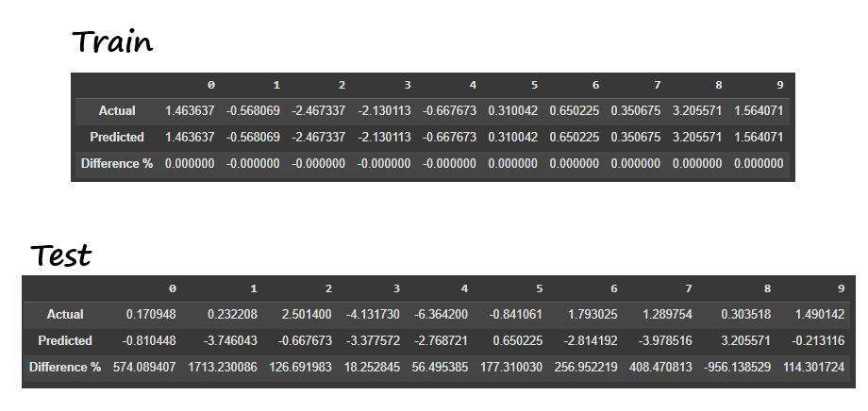
Task: Click Difference % row label in Train table
Action: (x=117, y=163)
